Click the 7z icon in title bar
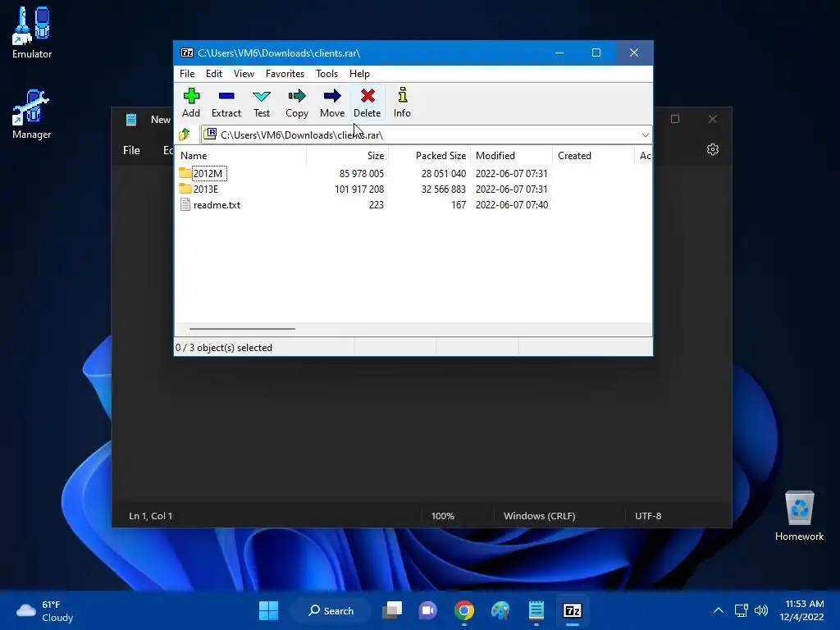This screenshot has height=630, width=840. click(x=187, y=52)
